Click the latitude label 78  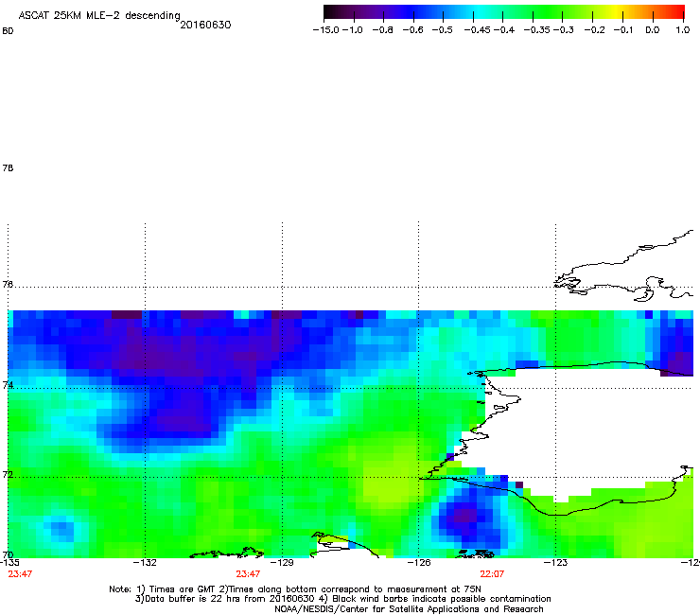pos(8,167)
